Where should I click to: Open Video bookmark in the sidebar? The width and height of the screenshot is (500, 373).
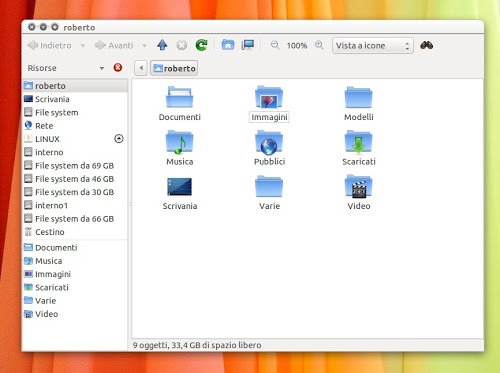tap(75, 314)
